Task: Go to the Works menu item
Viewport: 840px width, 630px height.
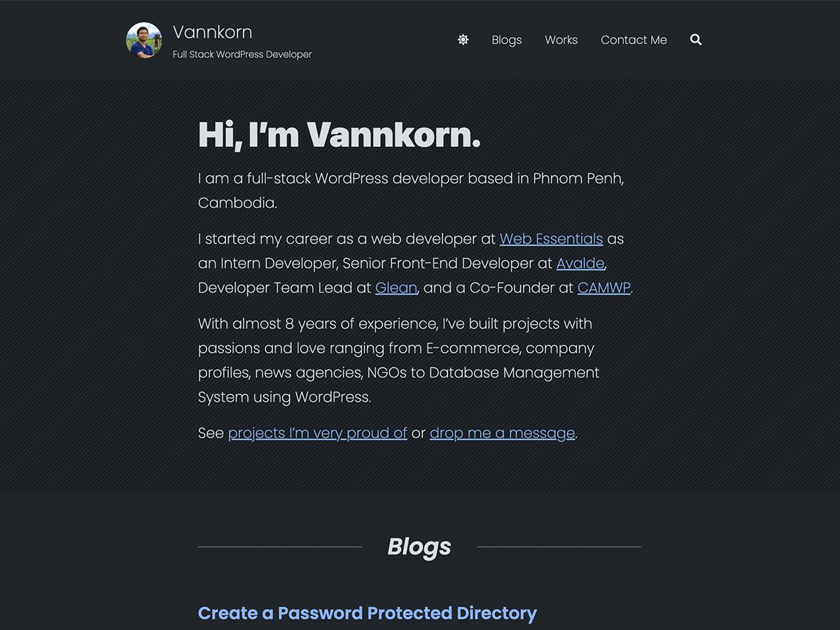Action: click(x=561, y=40)
